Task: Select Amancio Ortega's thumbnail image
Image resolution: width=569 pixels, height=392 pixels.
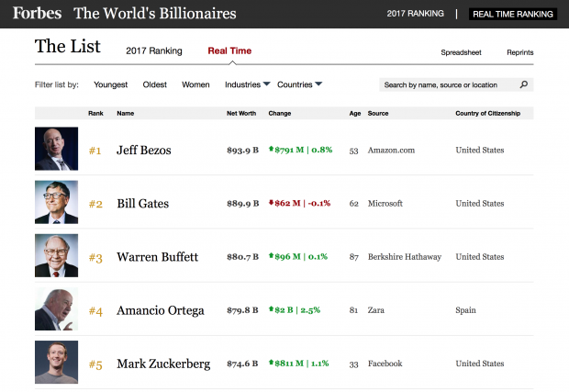Action: [x=56, y=309]
